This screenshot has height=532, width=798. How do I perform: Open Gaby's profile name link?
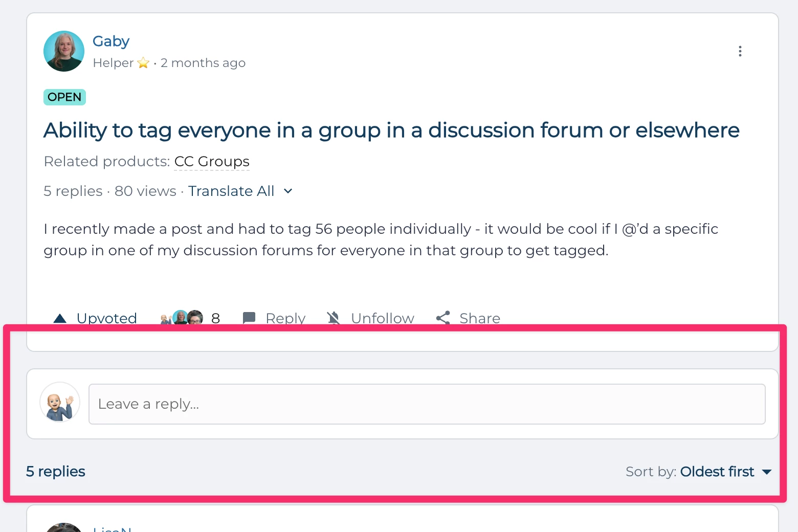[111, 41]
